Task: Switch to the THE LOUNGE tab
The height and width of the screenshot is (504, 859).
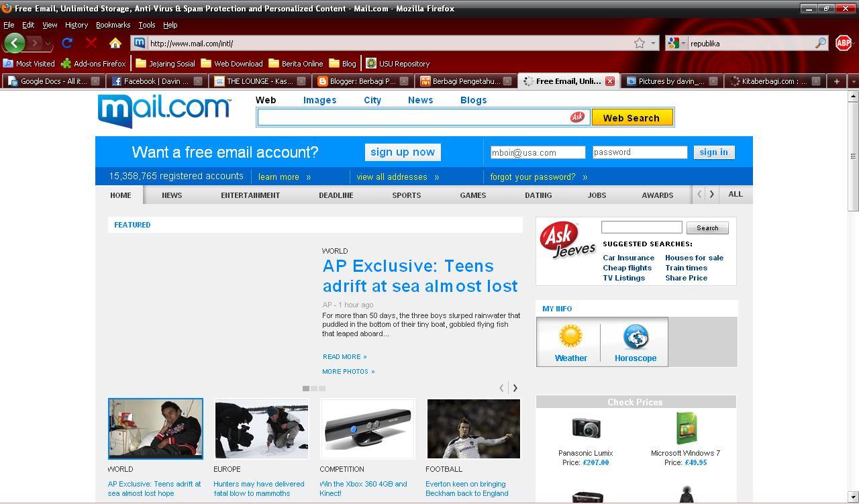Action: 258,81
